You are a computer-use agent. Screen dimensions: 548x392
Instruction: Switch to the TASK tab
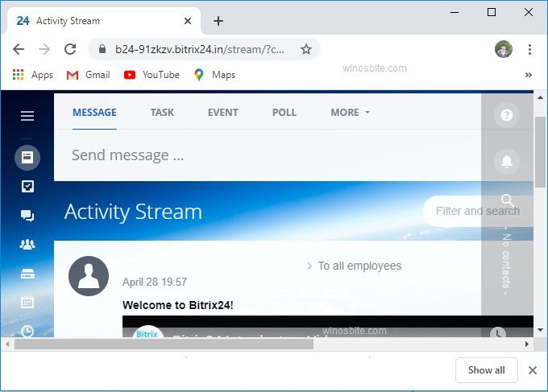coord(162,113)
